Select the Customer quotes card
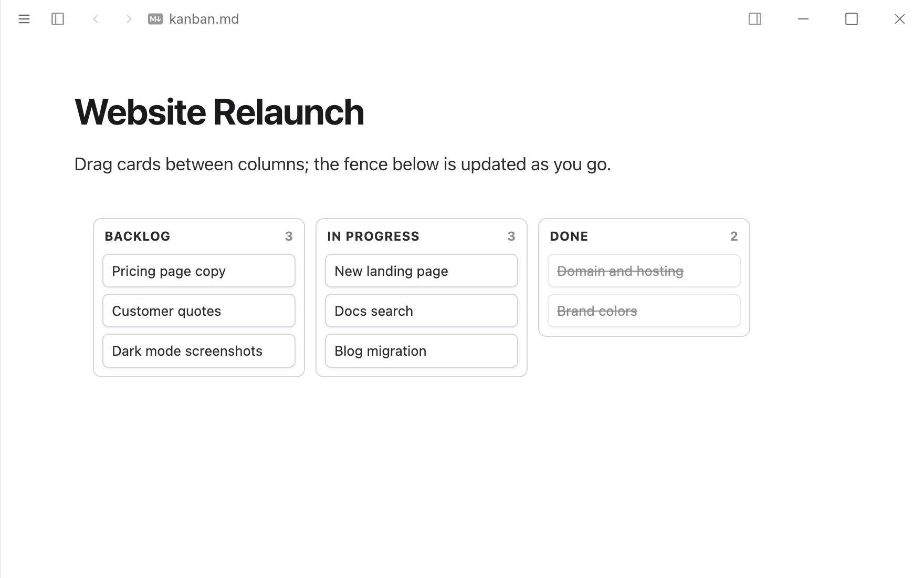The width and height of the screenshot is (924, 578). point(199,311)
